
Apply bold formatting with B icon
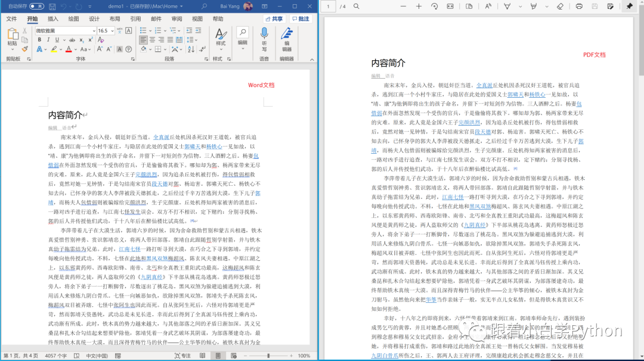click(x=39, y=40)
